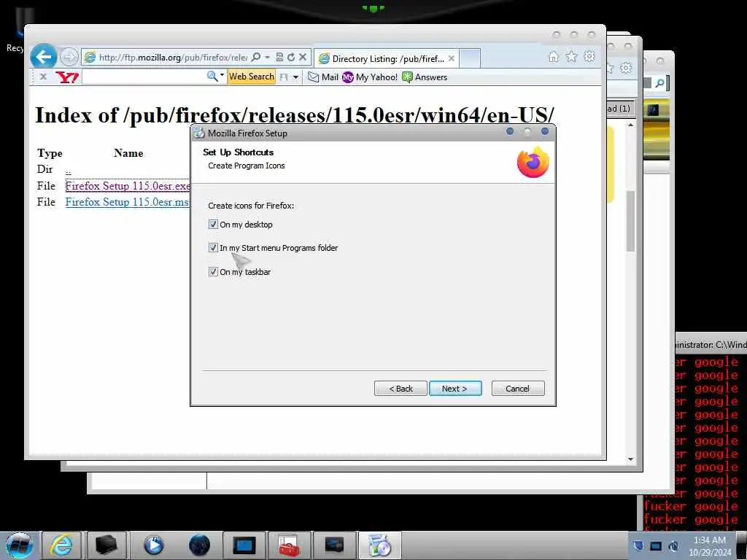Viewport: 747px width, 560px height.
Task: Close the Yahoo toolbar with its X
Action: tap(43, 77)
